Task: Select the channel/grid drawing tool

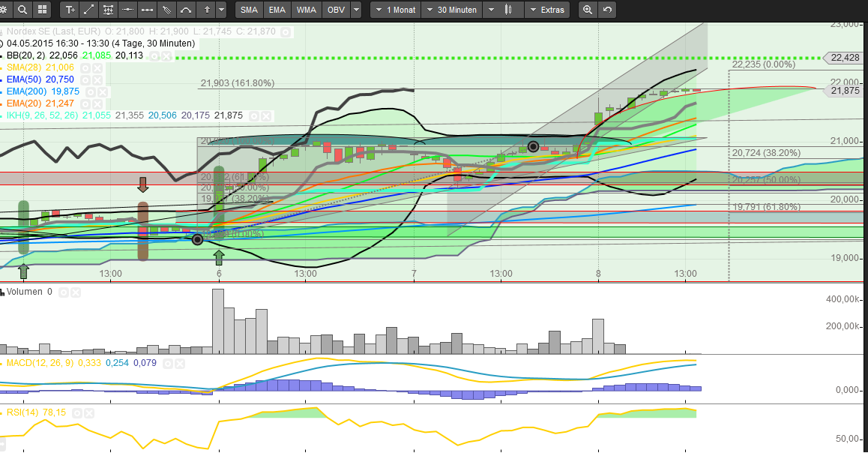Action: (x=109, y=10)
